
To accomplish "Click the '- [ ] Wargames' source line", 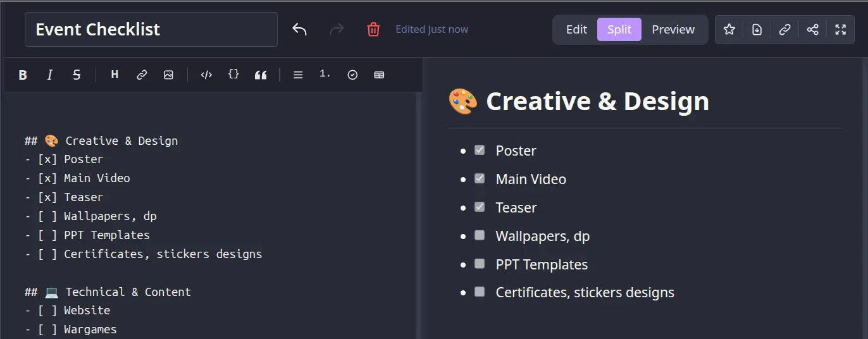I will tap(71, 329).
